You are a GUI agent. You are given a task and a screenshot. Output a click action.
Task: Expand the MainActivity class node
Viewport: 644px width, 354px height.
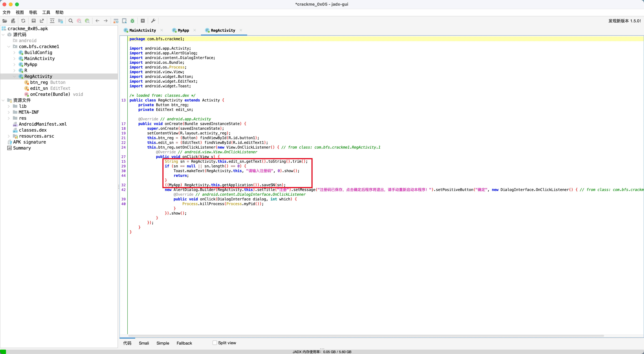click(x=14, y=58)
